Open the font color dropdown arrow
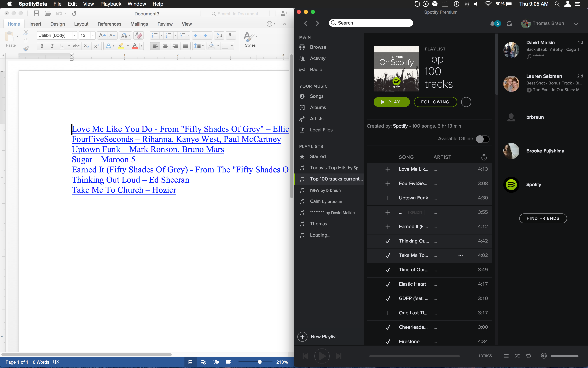This screenshot has height=368, width=588. coord(141,46)
